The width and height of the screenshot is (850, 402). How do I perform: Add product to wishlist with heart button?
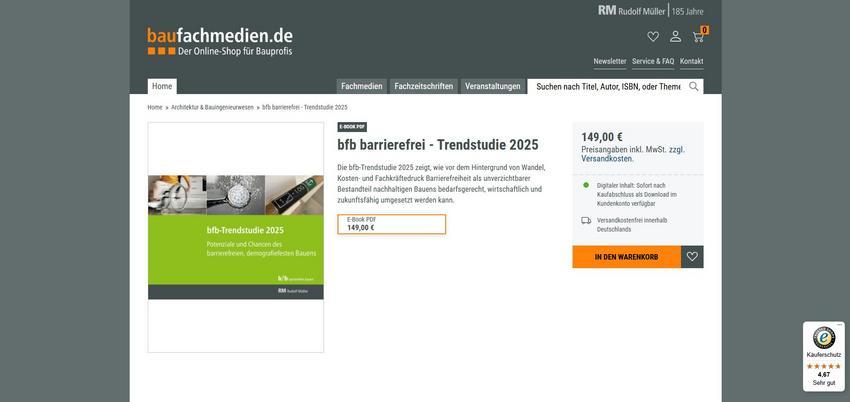[692, 257]
